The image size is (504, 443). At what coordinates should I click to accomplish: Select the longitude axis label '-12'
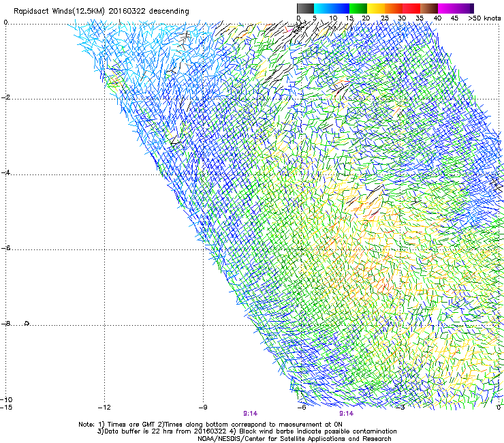[x=104, y=408]
